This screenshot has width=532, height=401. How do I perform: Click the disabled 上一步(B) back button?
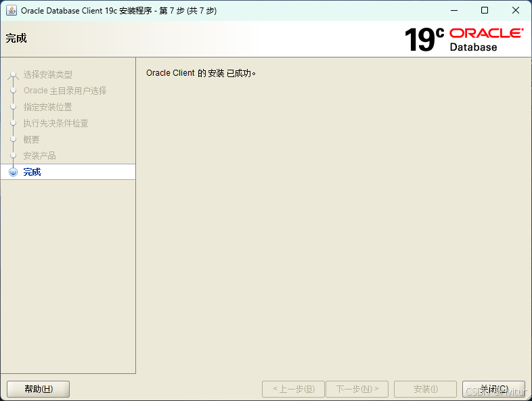[x=294, y=389]
